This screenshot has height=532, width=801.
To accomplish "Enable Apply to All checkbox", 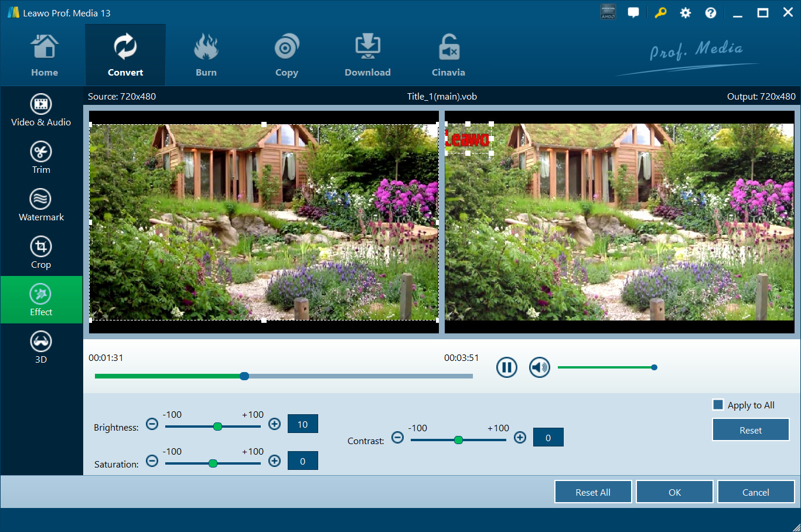I will click(718, 404).
